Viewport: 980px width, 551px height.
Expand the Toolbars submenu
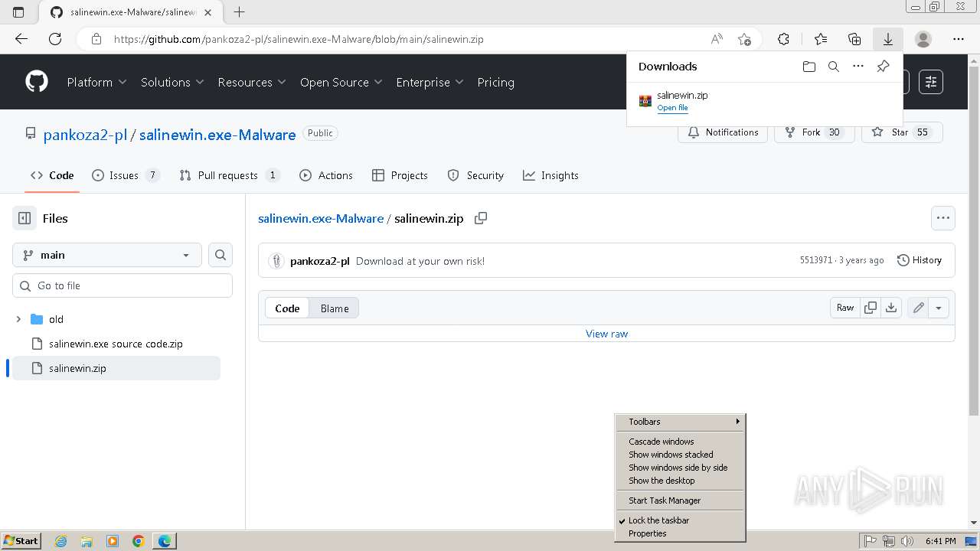(x=680, y=422)
